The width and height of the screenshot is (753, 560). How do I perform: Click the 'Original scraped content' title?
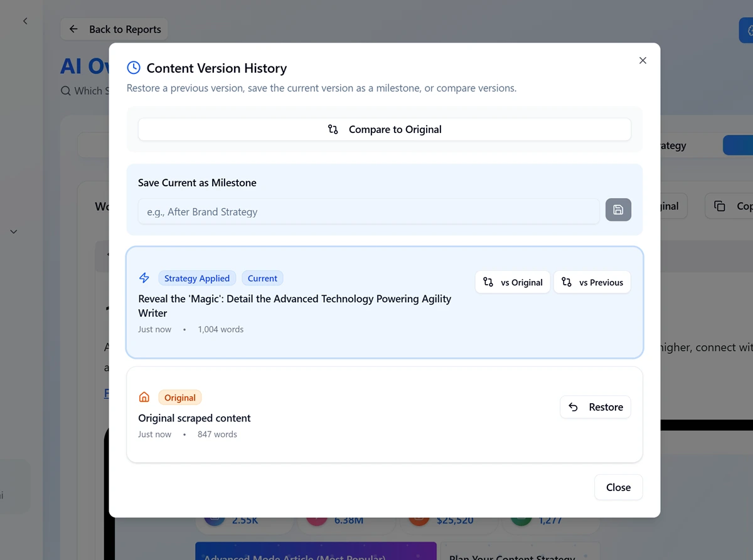195,418
